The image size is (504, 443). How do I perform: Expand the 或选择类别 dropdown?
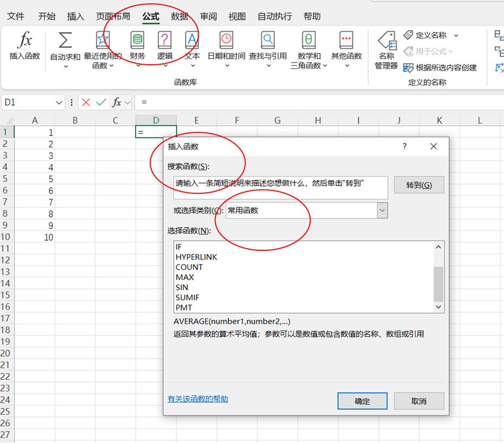(382, 210)
